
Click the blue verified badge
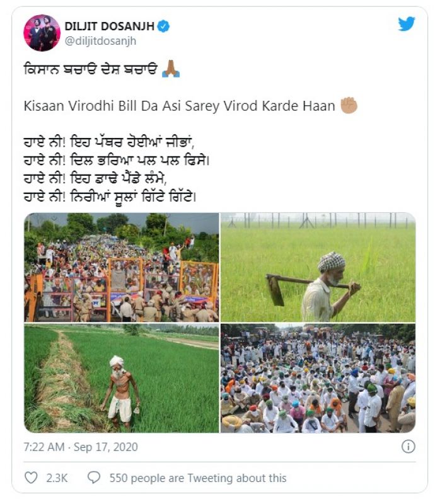163,26
